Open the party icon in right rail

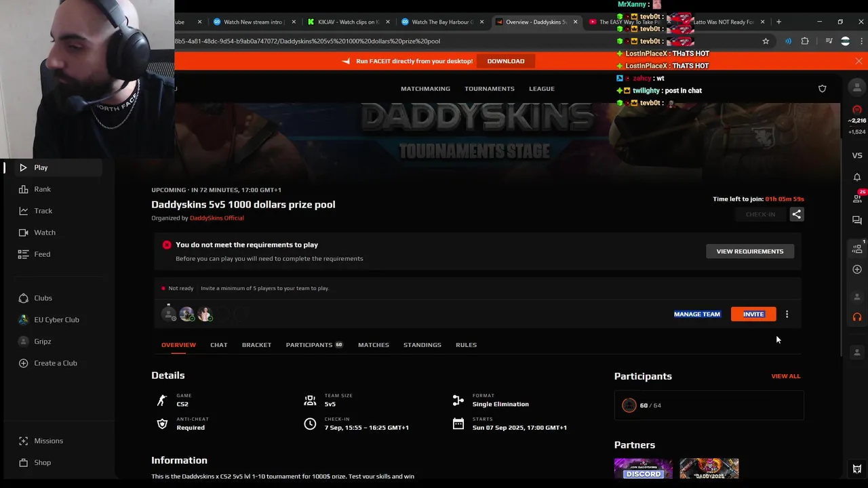tap(857, 248)
